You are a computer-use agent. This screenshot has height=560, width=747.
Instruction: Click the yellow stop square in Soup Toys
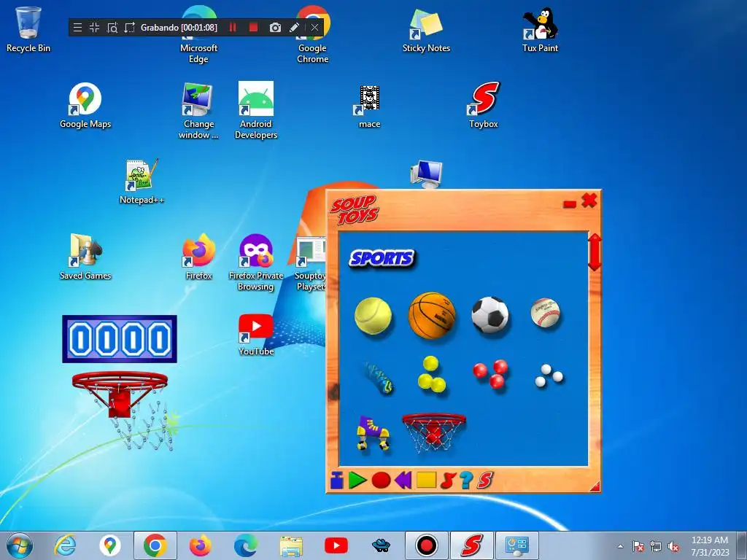(x=426, y=480)
